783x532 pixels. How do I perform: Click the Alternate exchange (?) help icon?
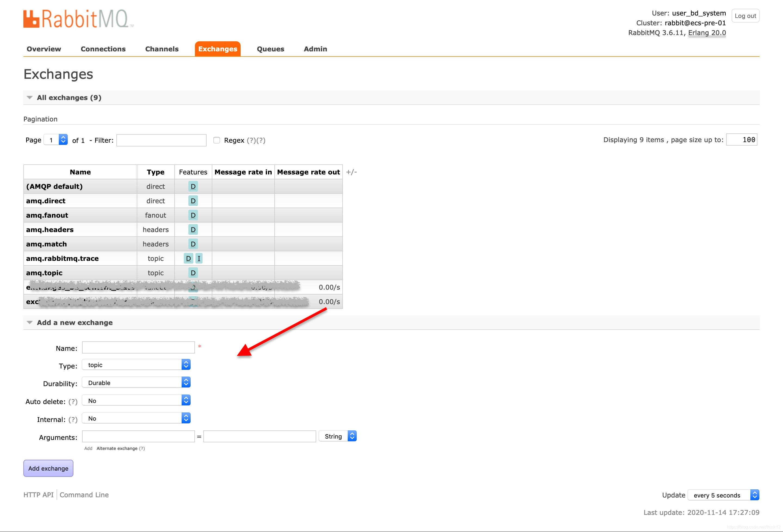coord(142,449)
